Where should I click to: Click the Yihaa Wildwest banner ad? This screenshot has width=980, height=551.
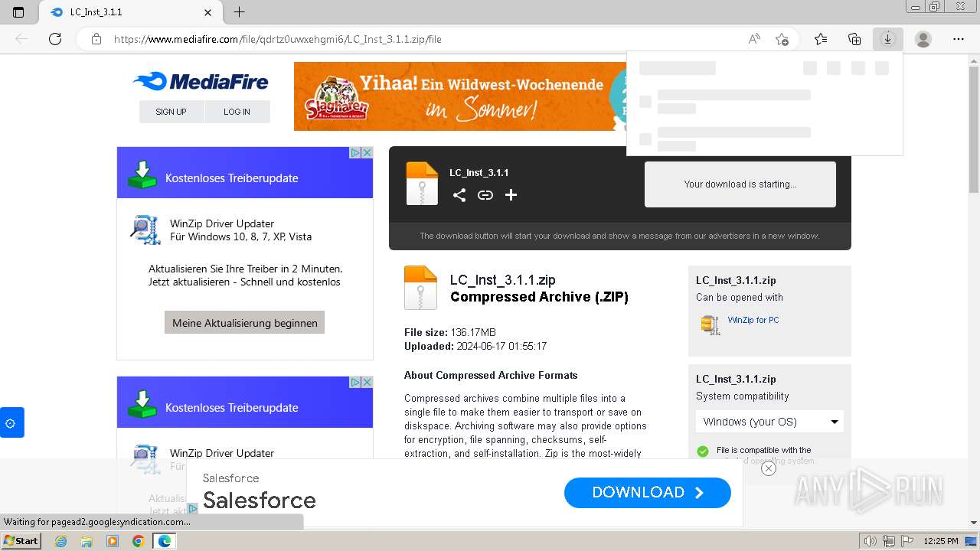click(x=460, y=96)
